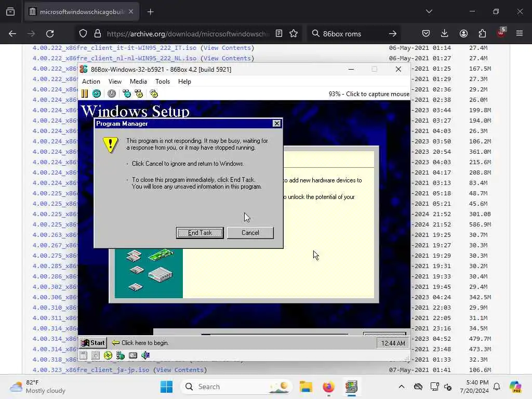
Task: Open the WIN95_222_NL.iso file link
Action: [x=114, y=58]
